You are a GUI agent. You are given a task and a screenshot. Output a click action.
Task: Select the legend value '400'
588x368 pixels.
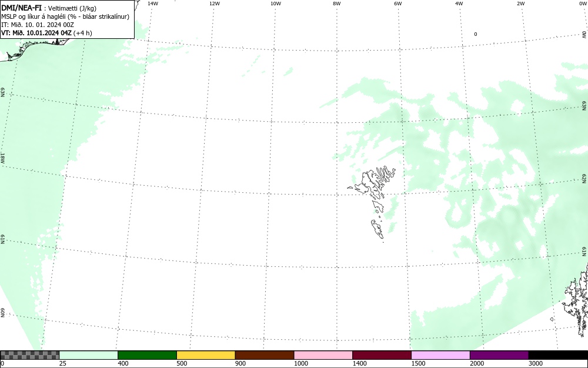coord(123,363)
